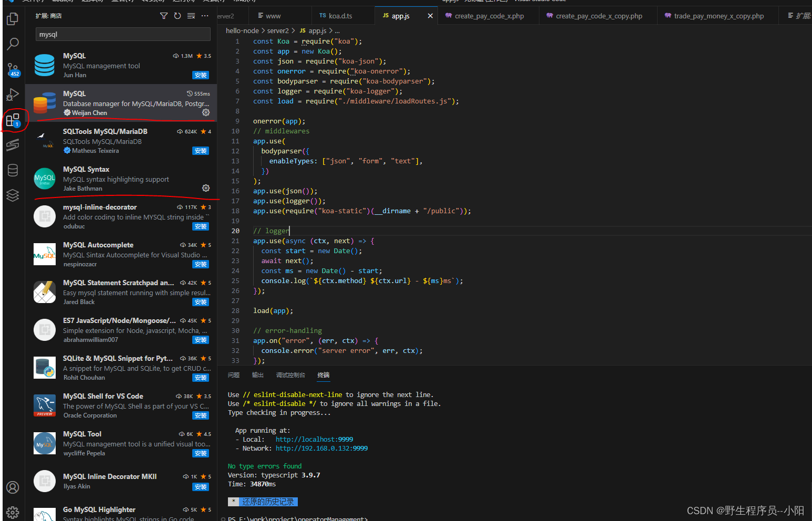Click the Matheus Teixeira publisher name

pyautogui.click(x=95, y=151)
